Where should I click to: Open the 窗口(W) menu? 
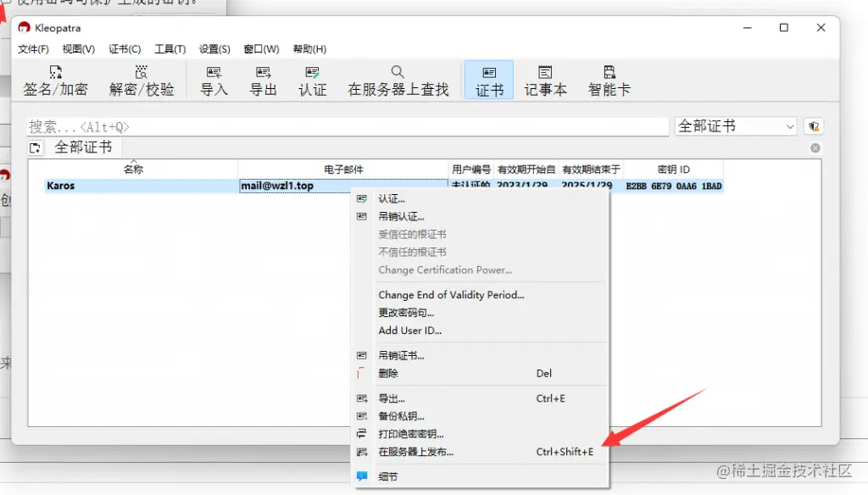coord(261,49)
